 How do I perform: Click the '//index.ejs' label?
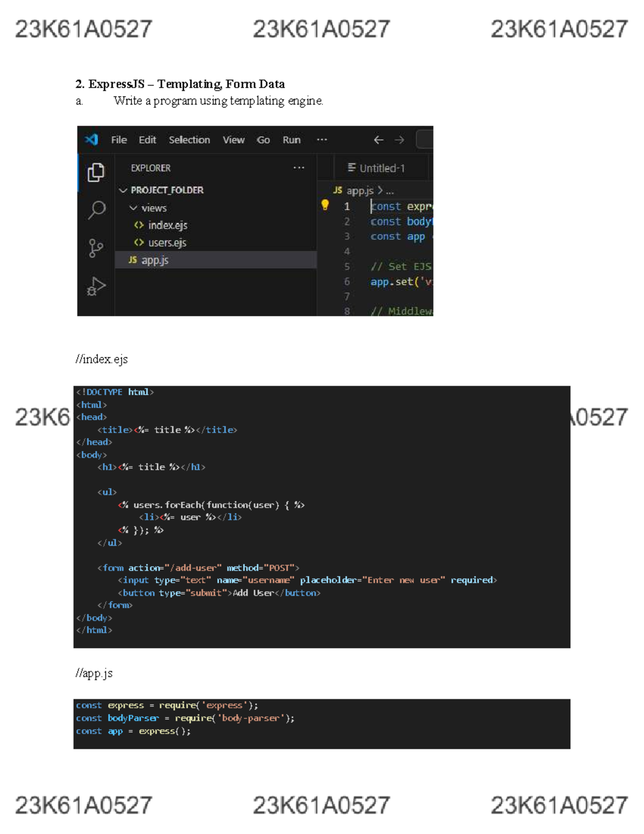coord(102,359)
